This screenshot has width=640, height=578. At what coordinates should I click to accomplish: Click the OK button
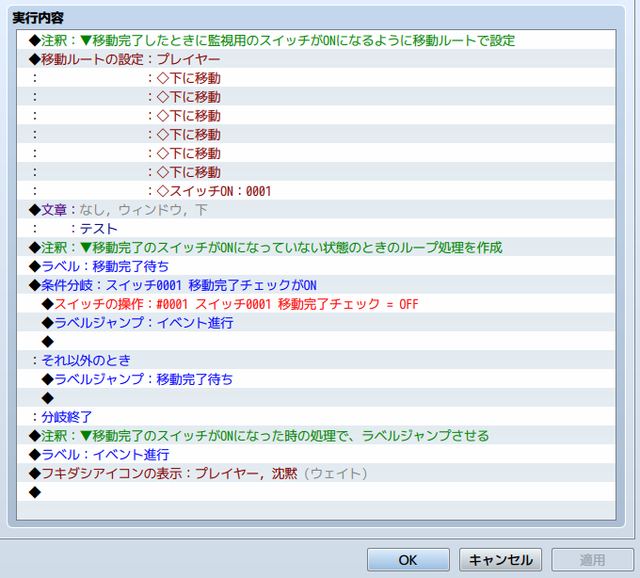[x=408, y=560]
